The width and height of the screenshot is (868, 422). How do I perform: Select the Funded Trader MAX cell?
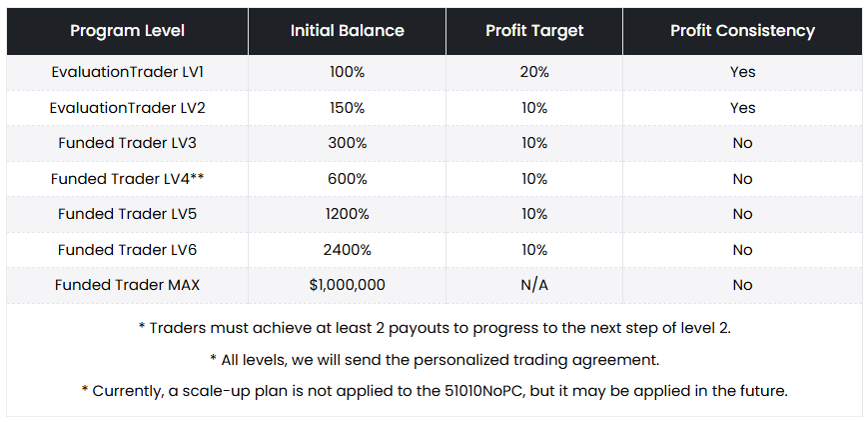coord(128,285)
